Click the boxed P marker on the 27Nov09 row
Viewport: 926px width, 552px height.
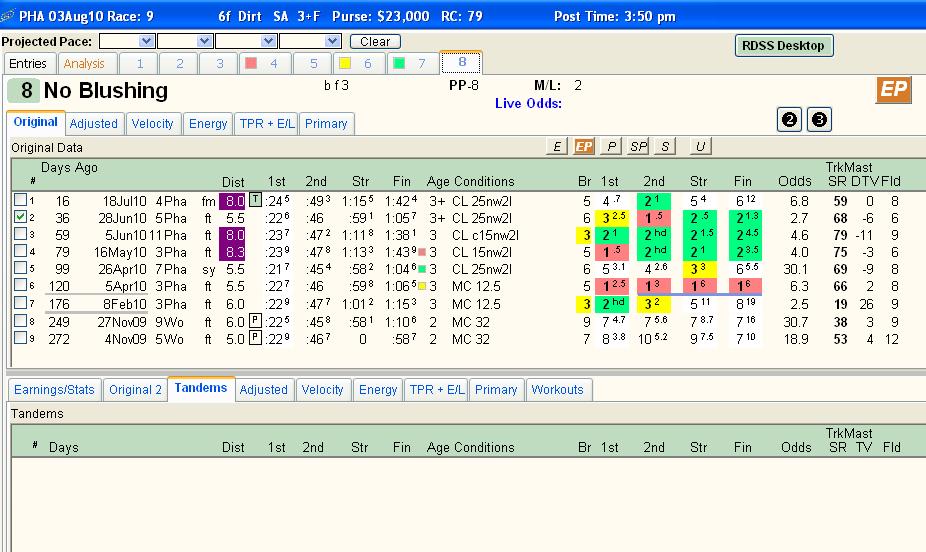[x=255, y=321]
